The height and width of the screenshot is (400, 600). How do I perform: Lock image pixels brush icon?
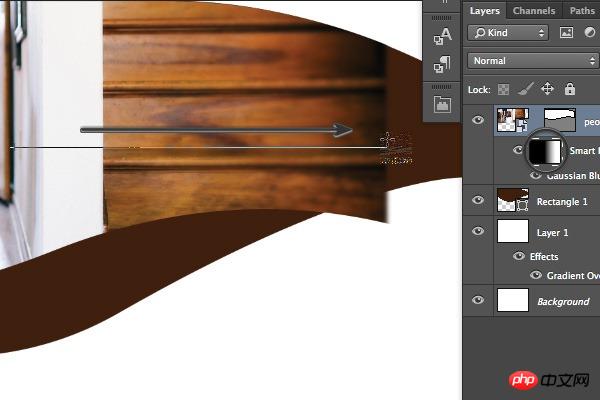coord(525,90)
